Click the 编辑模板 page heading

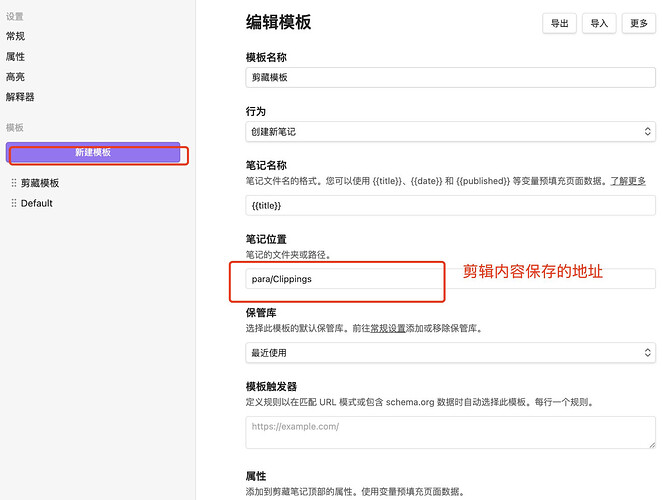(x=279, y=22)
